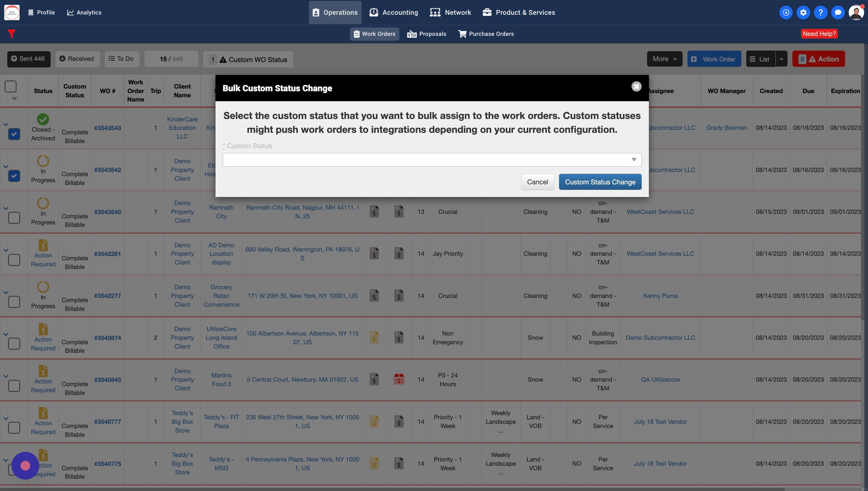This screenshot has height=491, width=868.
Task: Click the help question mark icon
Action: (820, 12)
